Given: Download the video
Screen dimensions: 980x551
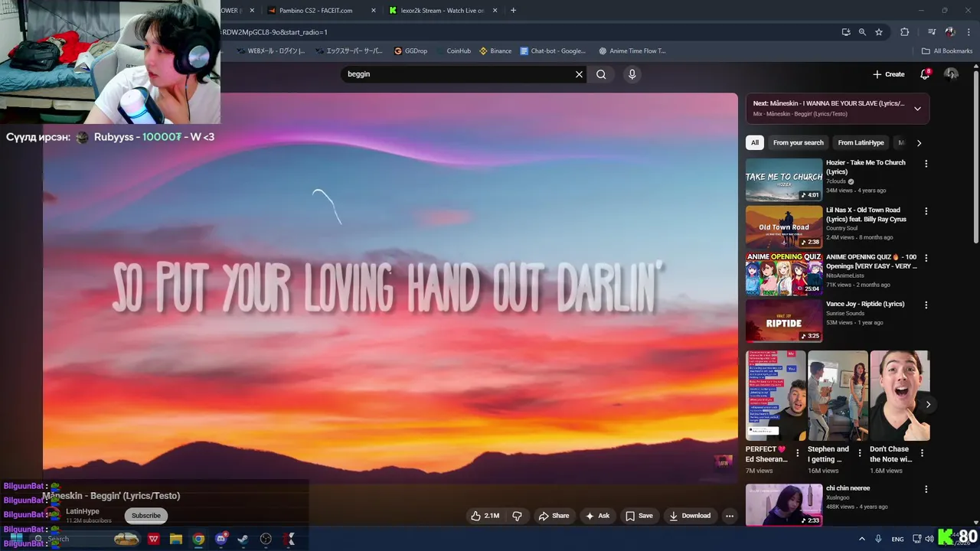Looking at the screenshot, I should coord(690,516).
